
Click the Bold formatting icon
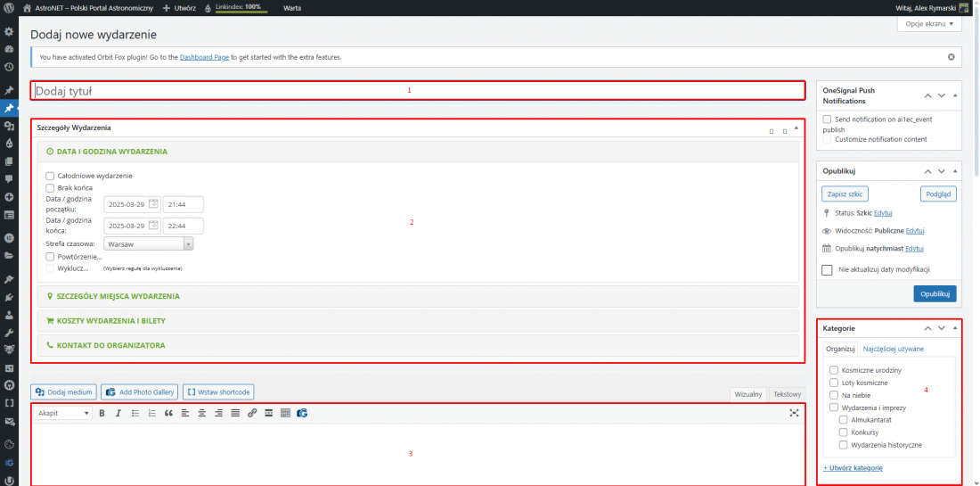102,413
